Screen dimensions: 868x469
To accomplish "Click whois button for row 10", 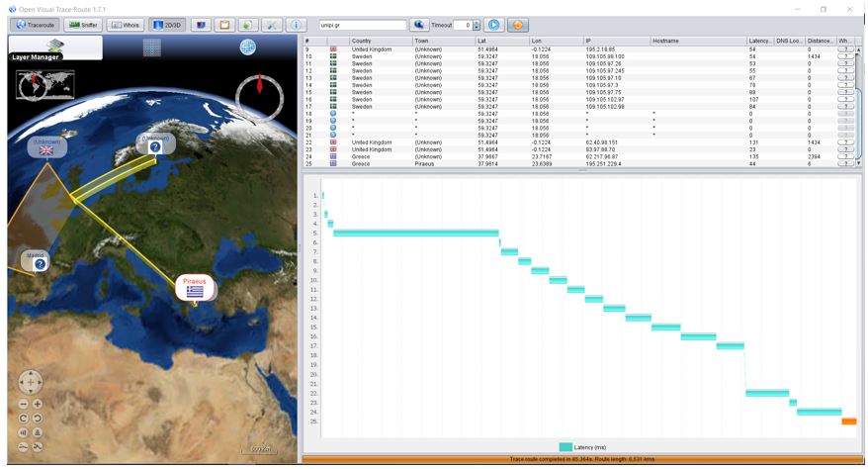I will [x=845, y=56].
